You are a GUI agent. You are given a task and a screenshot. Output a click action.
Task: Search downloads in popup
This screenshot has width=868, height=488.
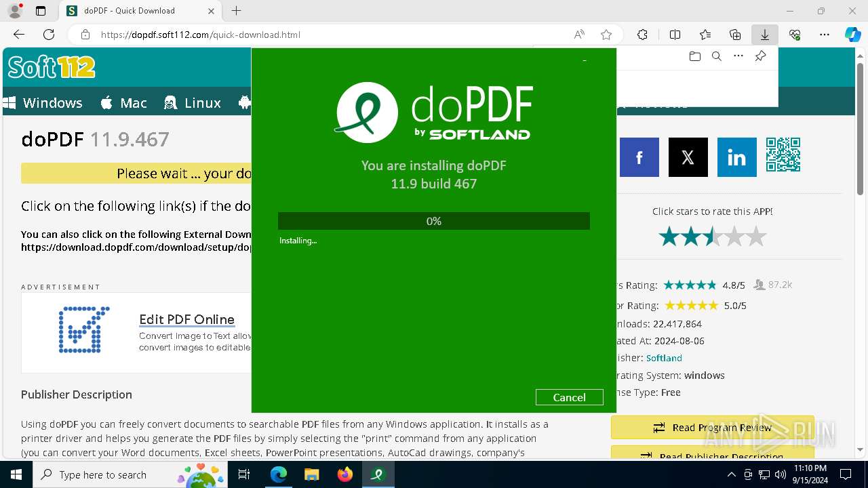point(716,56)
